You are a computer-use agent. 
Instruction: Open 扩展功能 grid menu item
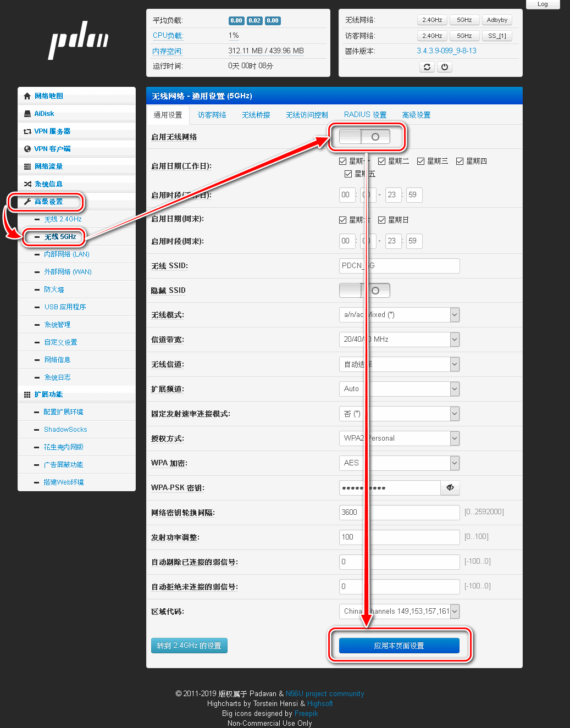point(76,394)
